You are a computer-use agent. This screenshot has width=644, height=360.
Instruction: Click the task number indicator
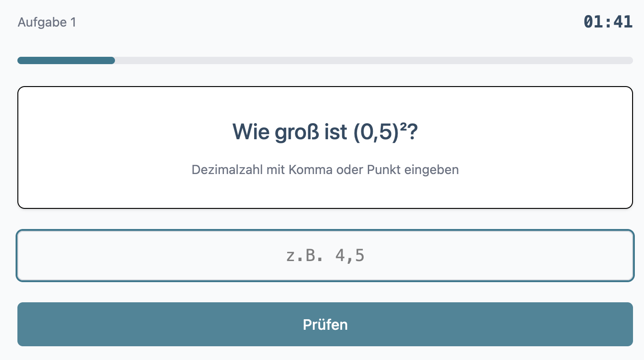[47, 22]
